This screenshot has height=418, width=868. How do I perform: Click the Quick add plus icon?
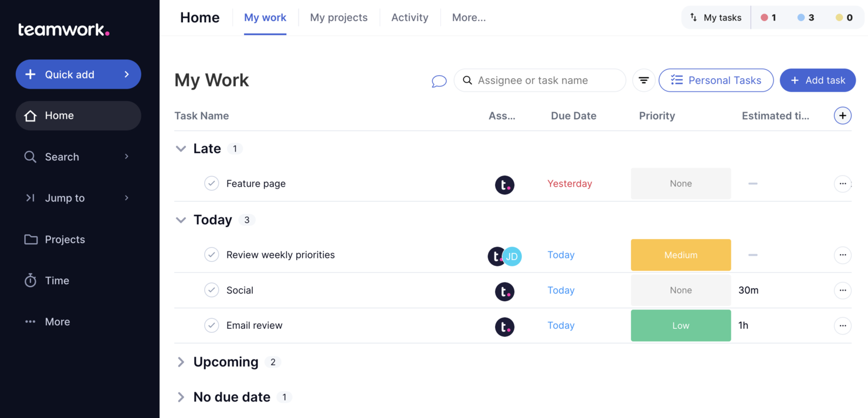point(29,74)
